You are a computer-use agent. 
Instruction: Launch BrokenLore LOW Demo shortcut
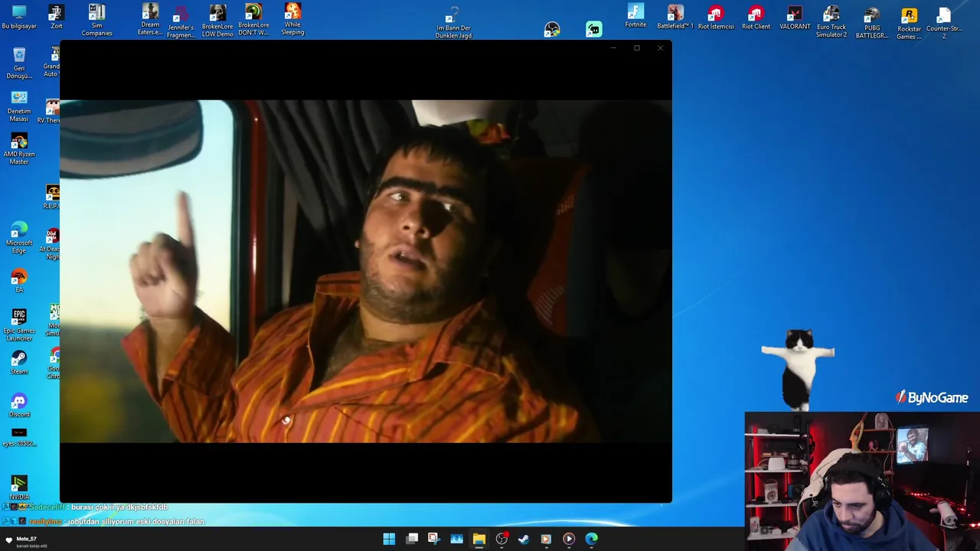(x=217, y=20)
